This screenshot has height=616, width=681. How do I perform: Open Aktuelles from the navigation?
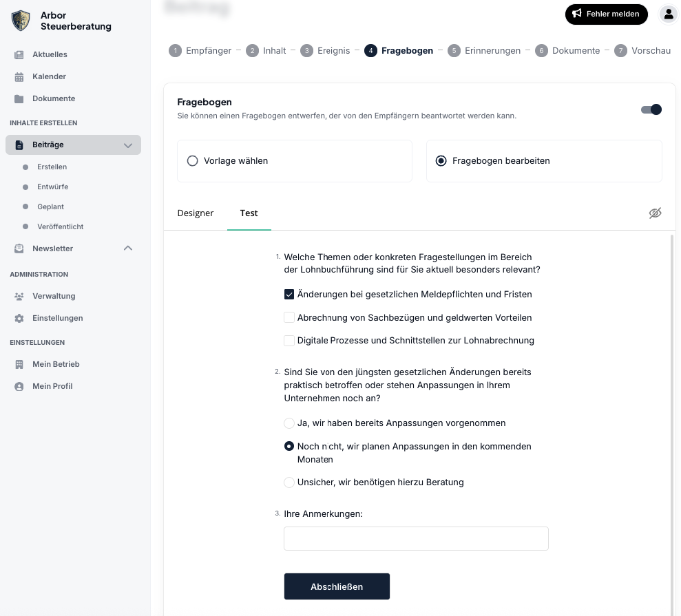tap(50, 54)
